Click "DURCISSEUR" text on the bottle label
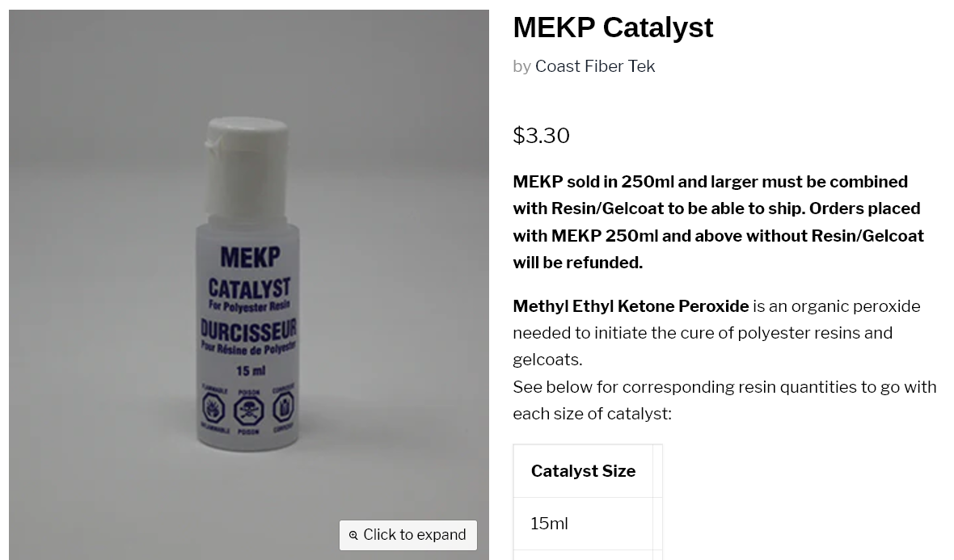Viewport: 954px width, 560px height. point(249,330)
